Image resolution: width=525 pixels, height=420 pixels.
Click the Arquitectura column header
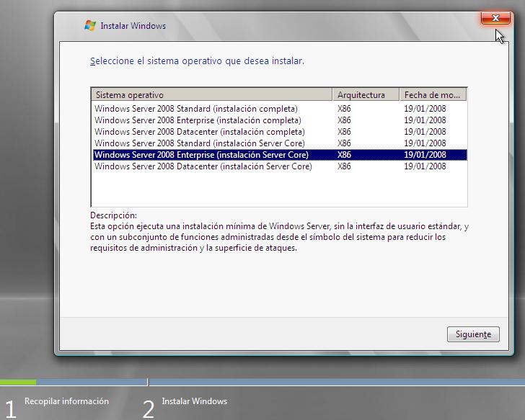[x=366, y=95]
